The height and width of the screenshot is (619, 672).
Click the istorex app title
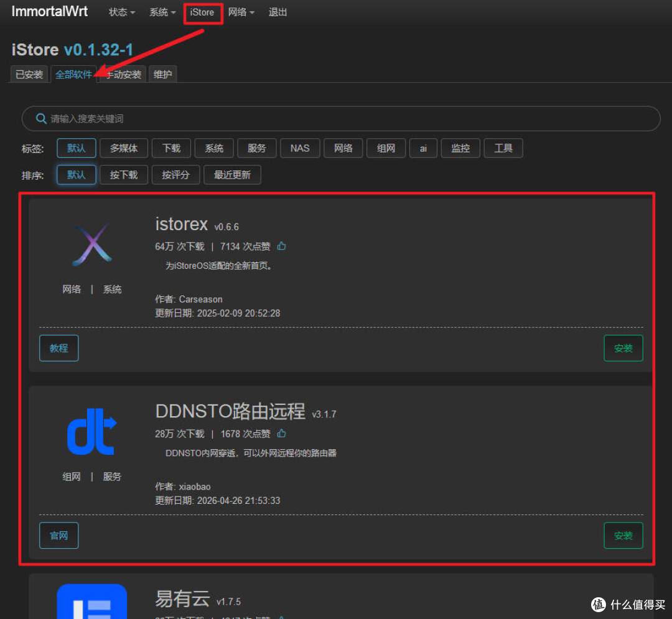click(181, 224)
